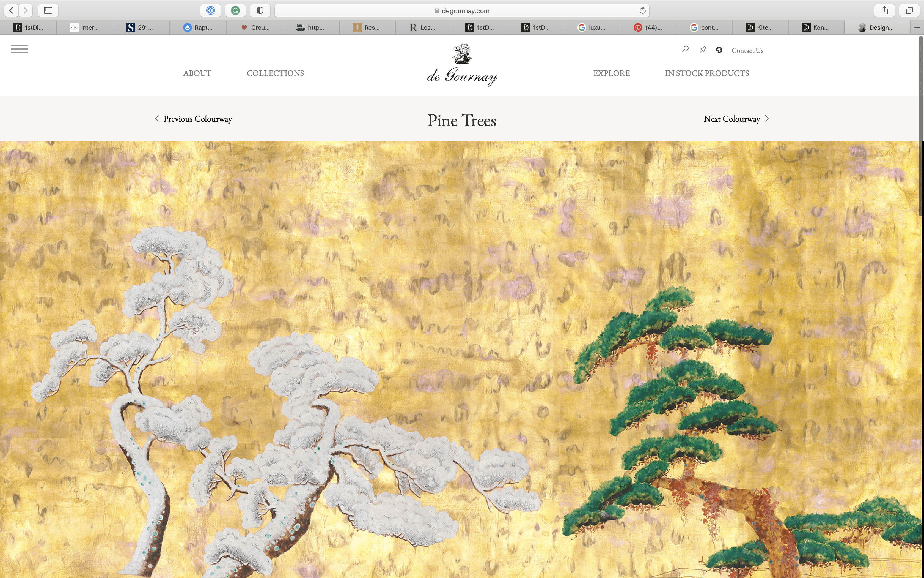924x578 pixels.
Task: Click the Pine Trees heading
Action: click(462, 121)
